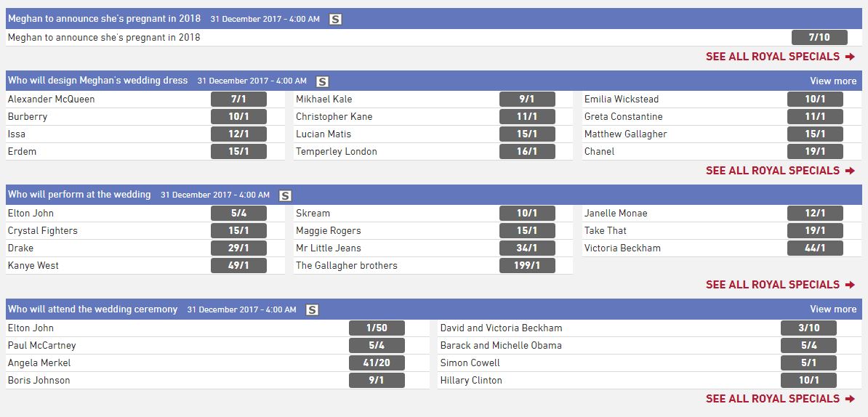Click the S icon beside wedding performers market
This screenshot has height=417, width=868.
coord(286,195)
